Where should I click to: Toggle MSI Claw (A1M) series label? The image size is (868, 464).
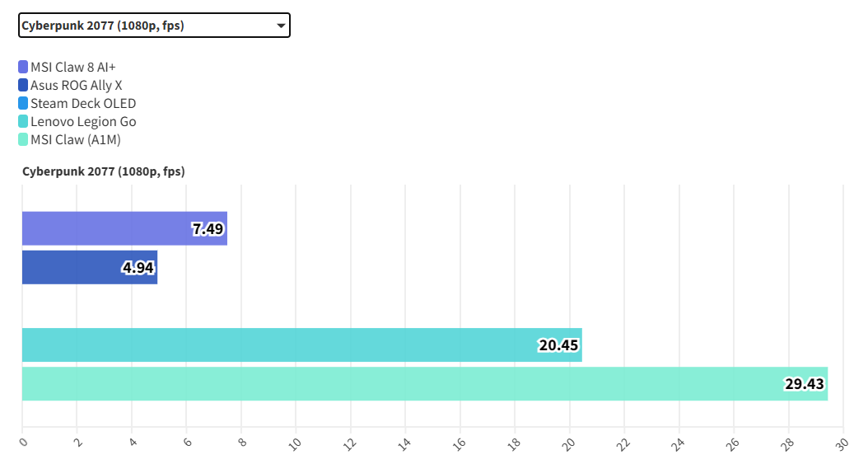76,139
